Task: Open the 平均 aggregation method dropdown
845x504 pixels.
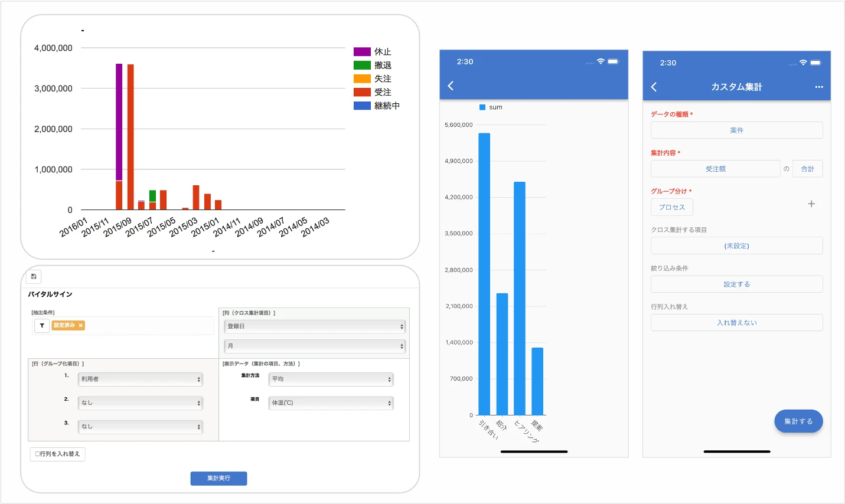Action: coord(331,379)
